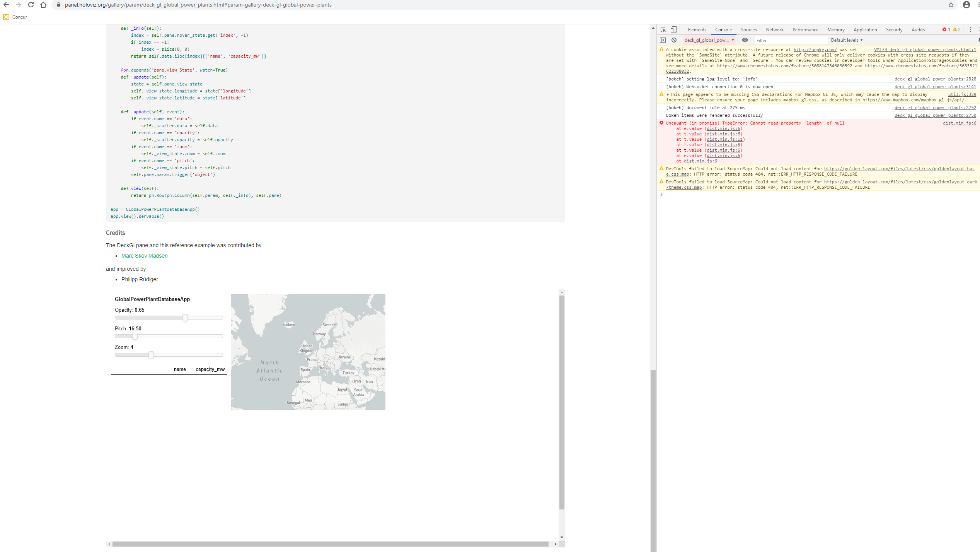Click inside the console Filter field

coord(791,40)
